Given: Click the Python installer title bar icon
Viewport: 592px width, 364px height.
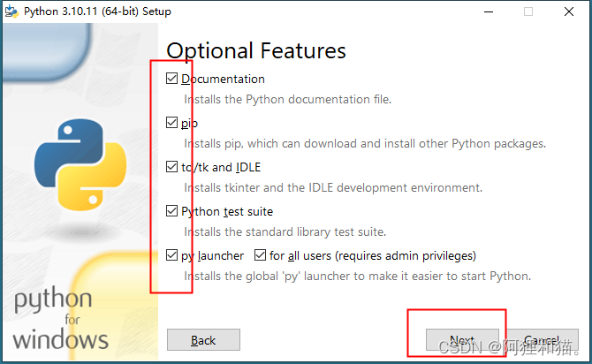Looking at the screenshot, I should pyautogui.click(x=11, y=11).
